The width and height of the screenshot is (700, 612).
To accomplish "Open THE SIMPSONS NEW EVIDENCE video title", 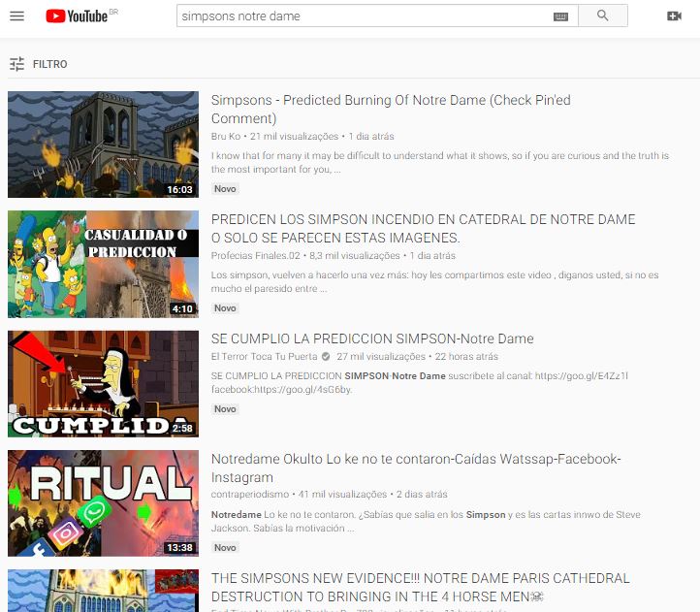I will pyautogui.click(x=421, y=587).
